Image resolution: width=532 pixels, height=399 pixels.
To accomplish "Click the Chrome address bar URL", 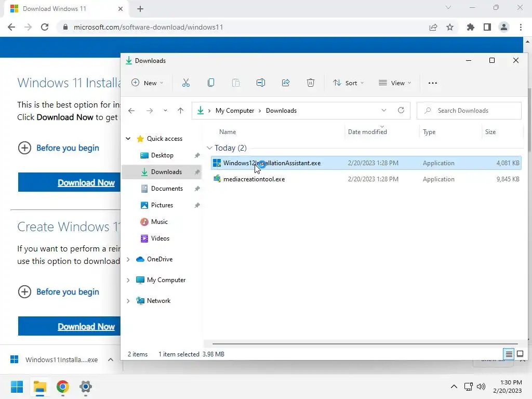I will pyautogui.click(x=148, y=27).
